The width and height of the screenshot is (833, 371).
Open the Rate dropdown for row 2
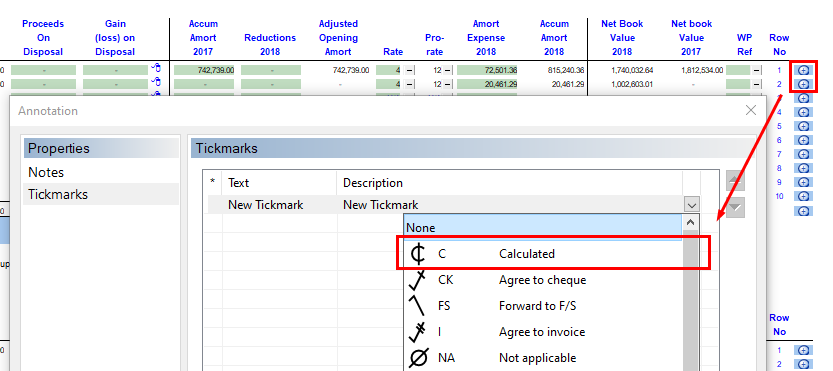(x=410, y=84)
